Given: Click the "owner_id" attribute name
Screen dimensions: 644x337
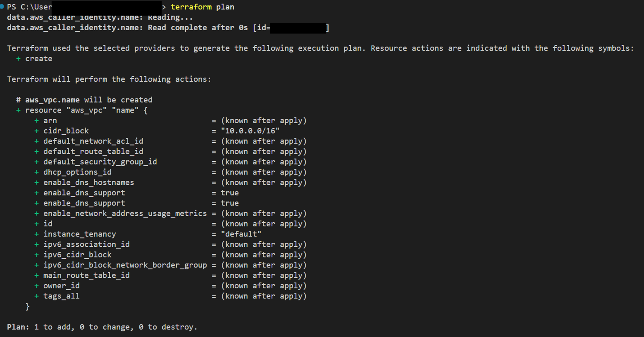Looking at the screenshot, I should tap(61, 286).
